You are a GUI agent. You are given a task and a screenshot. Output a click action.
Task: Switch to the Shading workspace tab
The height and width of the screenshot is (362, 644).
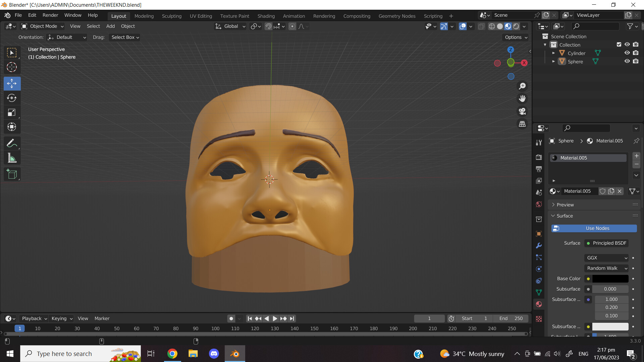(x=266, y=16)
